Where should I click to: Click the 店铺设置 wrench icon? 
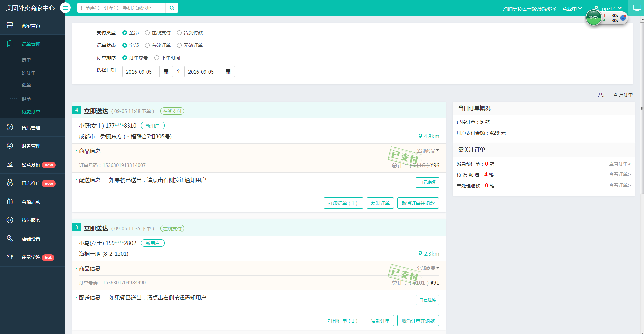click(x=10, y=239)
